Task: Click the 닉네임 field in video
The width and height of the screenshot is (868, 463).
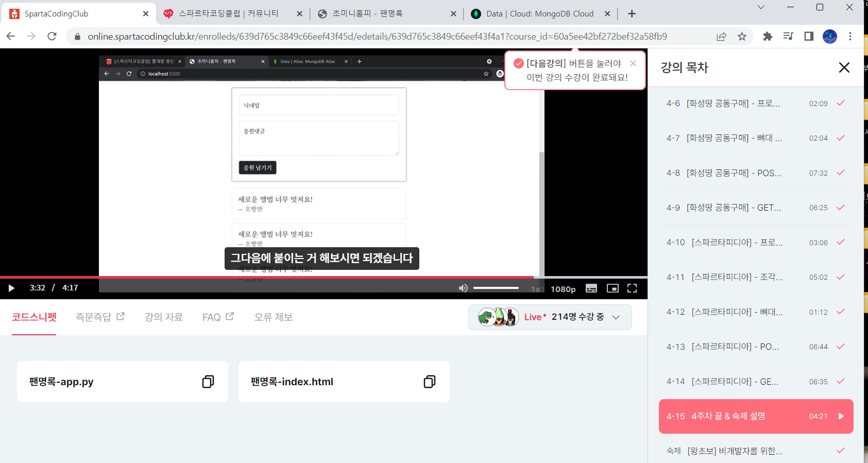Action: pos(319,105)
